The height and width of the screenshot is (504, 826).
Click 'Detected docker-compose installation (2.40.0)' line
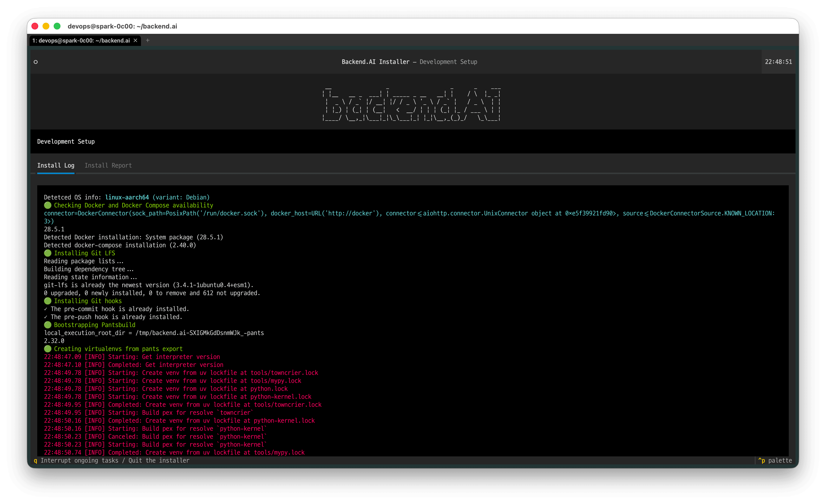120,245
